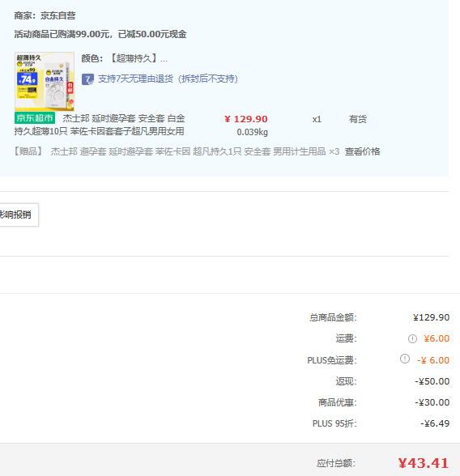460x476 pixels.
Task: Click the stock status 有货
Action: click(358, 119)
